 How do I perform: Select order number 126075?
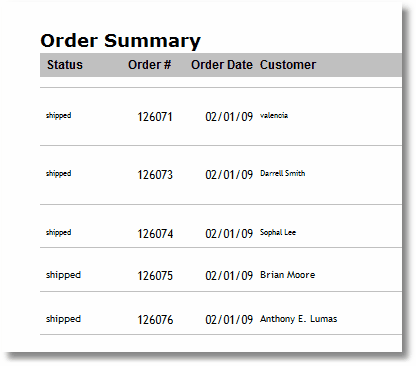coord(155,276)
